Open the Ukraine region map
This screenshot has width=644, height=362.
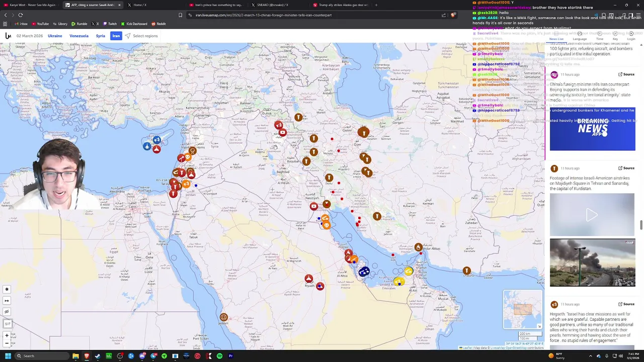[x=55, y=36]
